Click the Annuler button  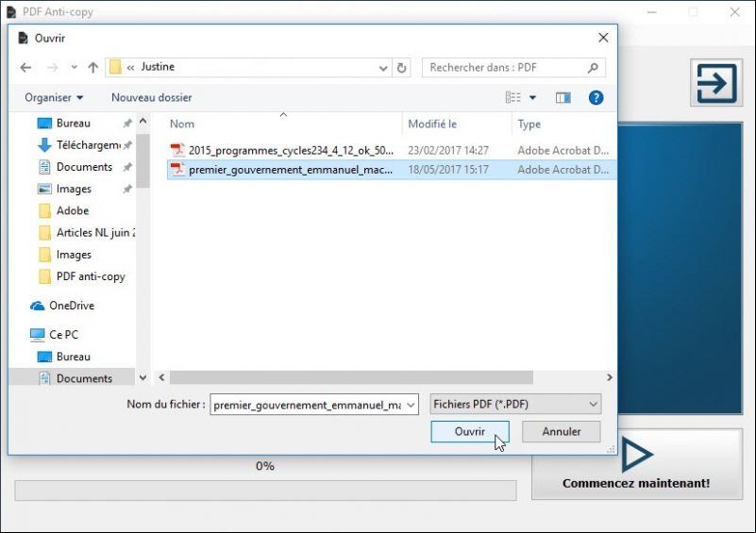point(562,432)
